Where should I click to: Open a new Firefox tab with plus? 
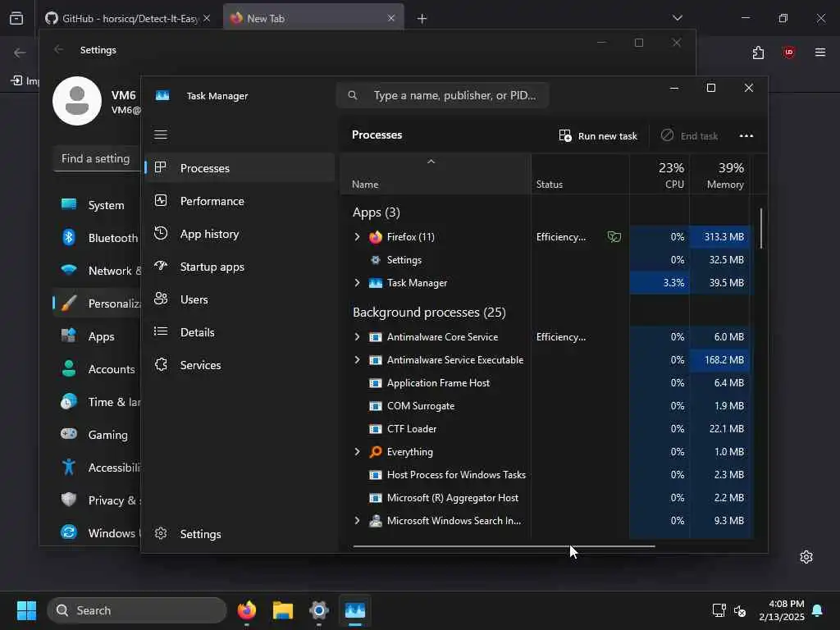(x=422, y=19)
